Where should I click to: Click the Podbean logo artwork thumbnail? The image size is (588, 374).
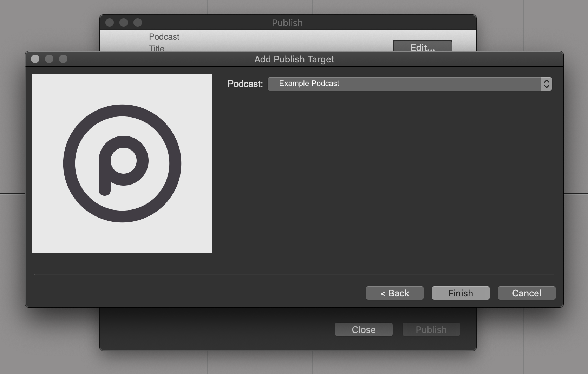click(122, 163)
